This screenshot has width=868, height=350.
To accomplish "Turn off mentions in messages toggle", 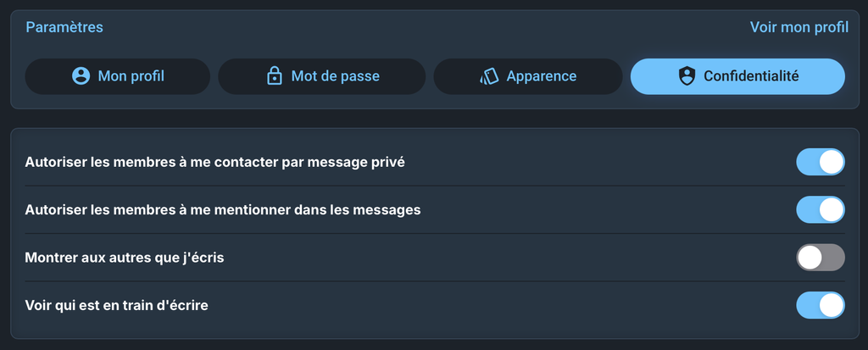I will tap(821, 209).
